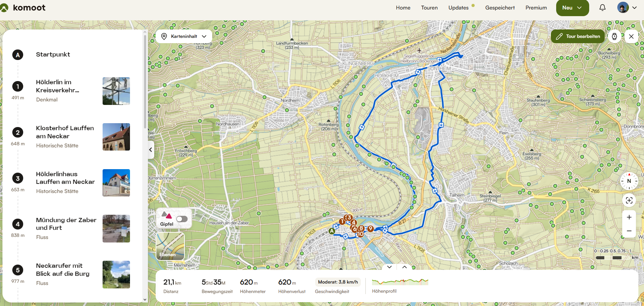Open the Karteninhalt dropdown
This screenshot has width=644, height=306.
184,36
